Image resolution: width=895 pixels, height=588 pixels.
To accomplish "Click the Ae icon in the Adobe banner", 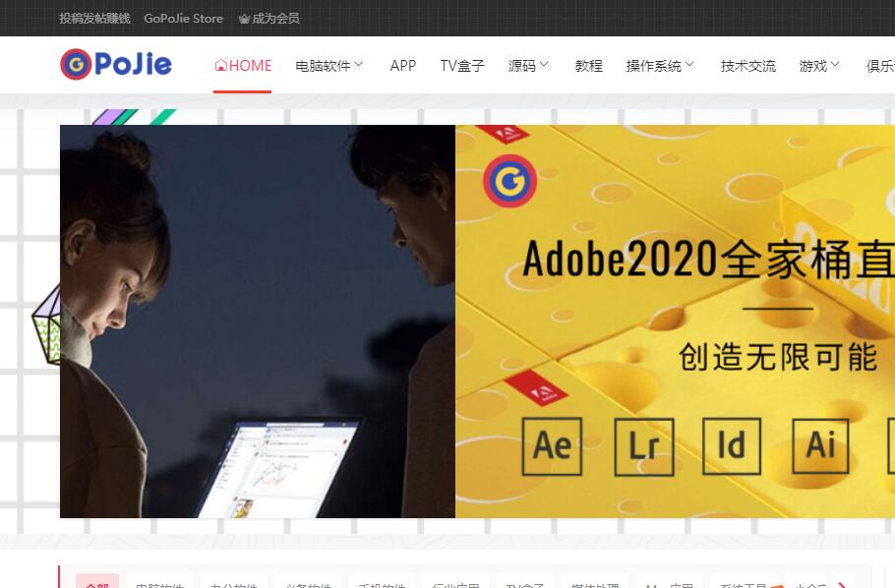I will (552, 446).
